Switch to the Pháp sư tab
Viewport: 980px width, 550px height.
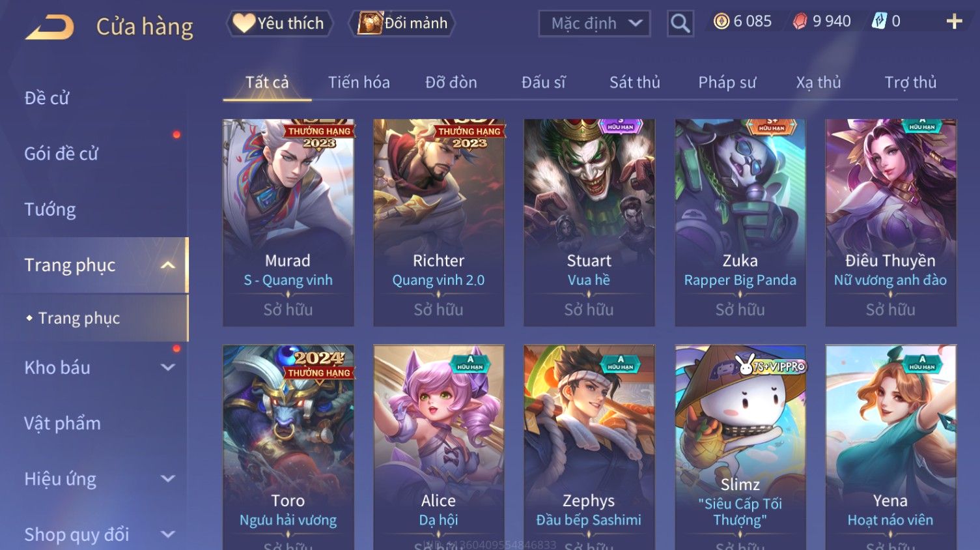coord(727,82)
